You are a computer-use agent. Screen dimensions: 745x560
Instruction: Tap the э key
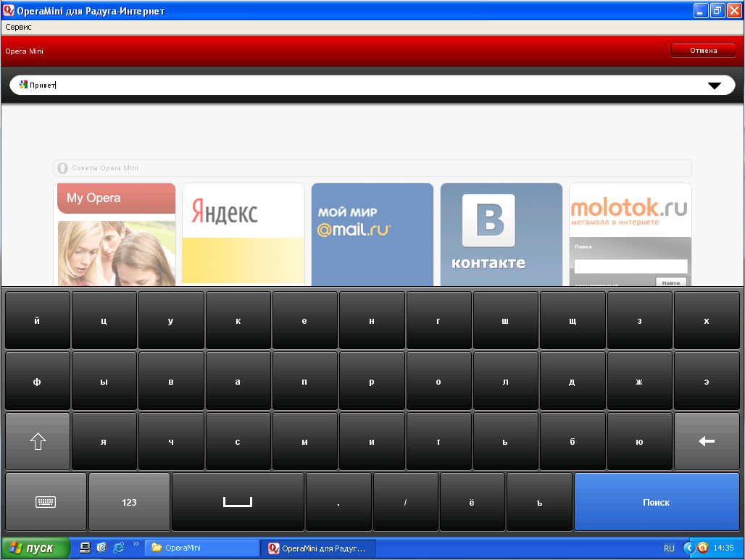[707, 381]
